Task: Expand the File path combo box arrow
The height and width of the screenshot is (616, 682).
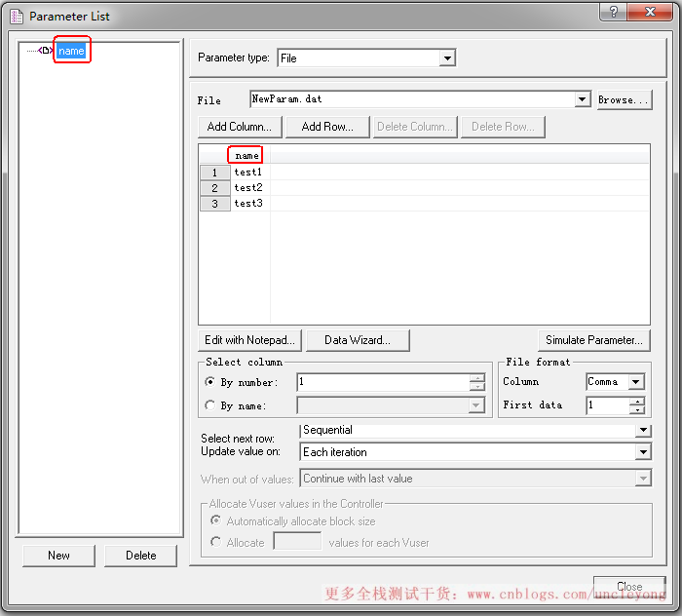Action: click(582, 99)
